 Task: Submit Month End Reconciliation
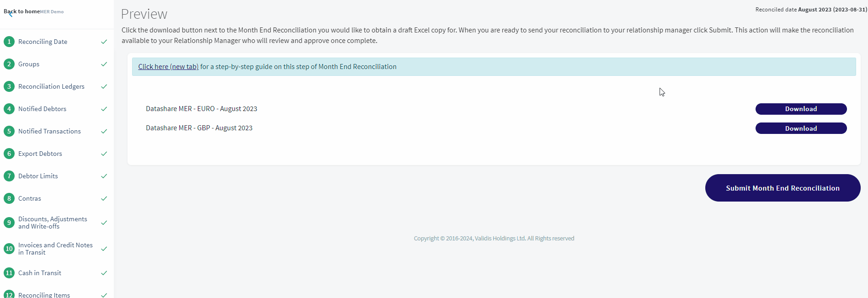[783, 188]
